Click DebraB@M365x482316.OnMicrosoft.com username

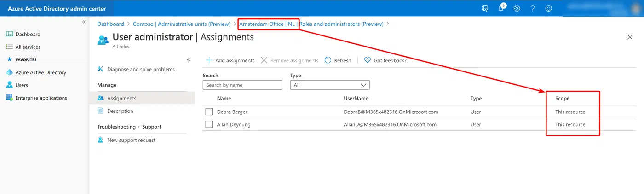(391, 112)
